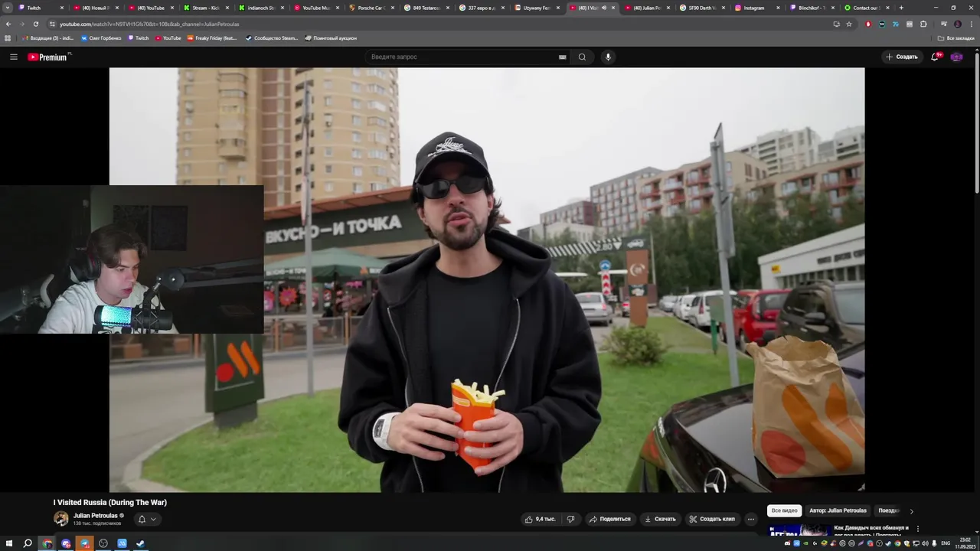This screenshot has width=980, height=551.
Task: Switch to Stream - Kick tab
Action: click(201, 8)
